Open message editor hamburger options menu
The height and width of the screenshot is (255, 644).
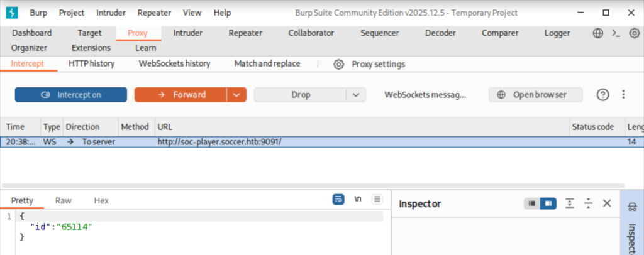(x=377, y=200)
